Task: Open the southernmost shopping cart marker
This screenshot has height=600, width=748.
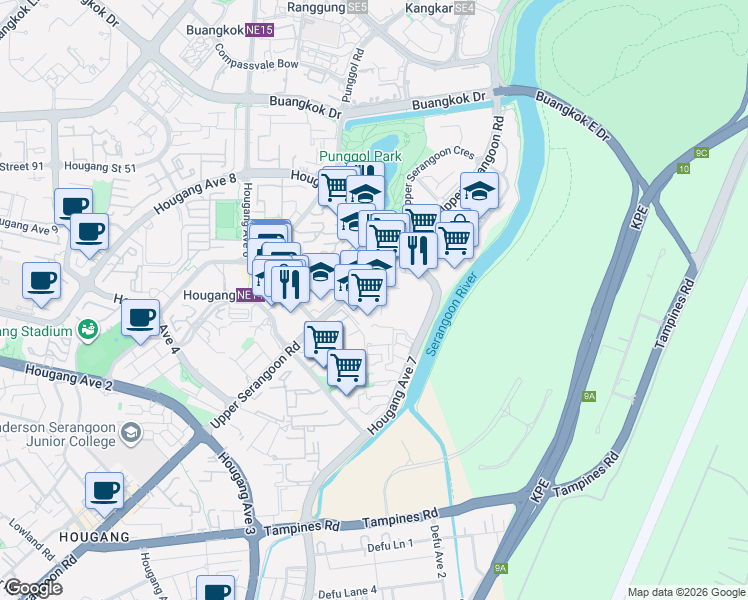Action: click(347, 369)
